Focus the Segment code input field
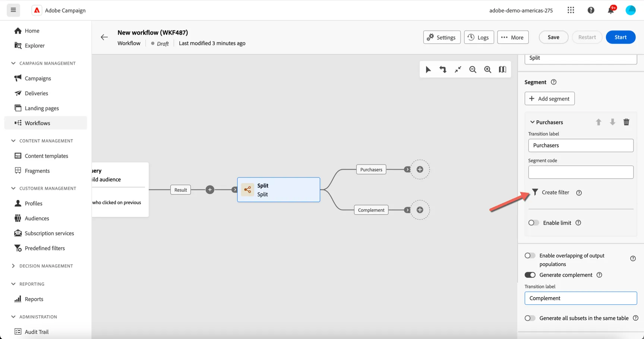The image size is (644, 339). [581, 172]
